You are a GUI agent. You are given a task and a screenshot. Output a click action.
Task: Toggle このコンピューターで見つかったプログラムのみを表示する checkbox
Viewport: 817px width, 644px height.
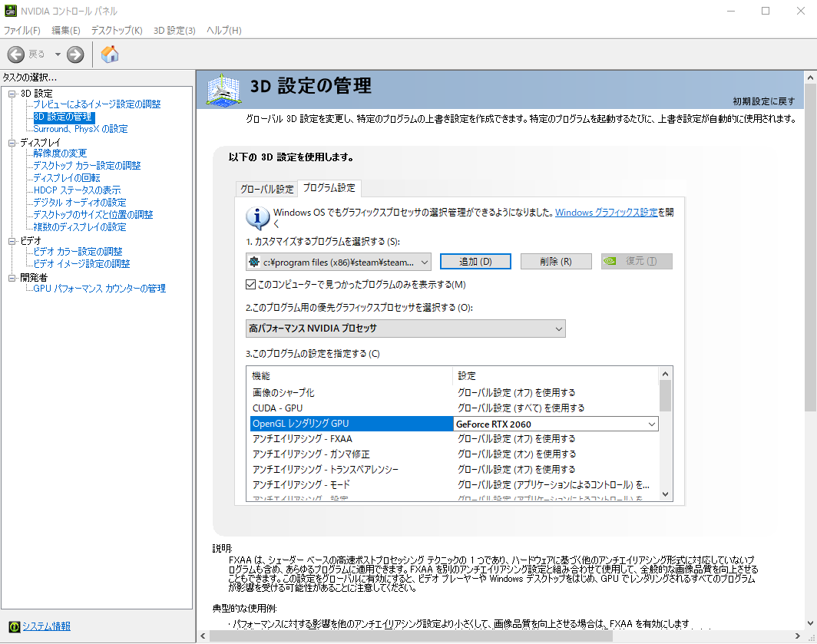click(250, 285)
